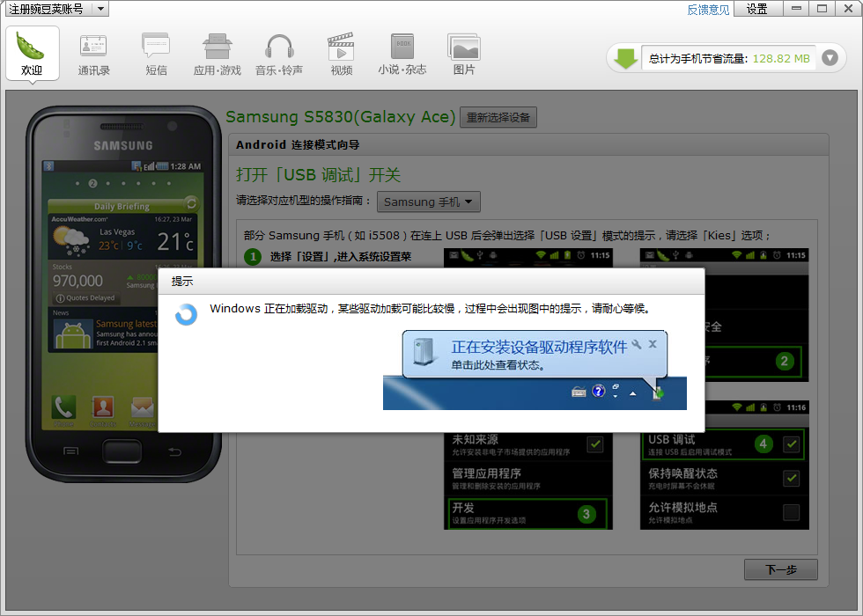The width and height of the screenshot is (863, 616).
Task: Open the 应用·游戏 apps tab
Action: tap(218, 54)
